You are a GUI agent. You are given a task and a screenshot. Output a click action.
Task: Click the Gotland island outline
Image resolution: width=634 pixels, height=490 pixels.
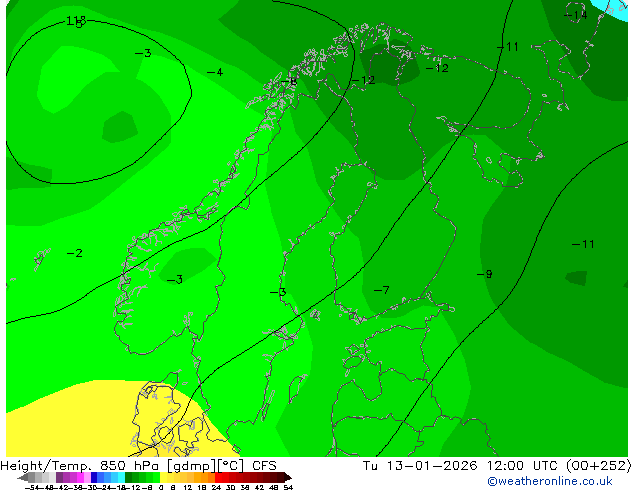tap(297, 388)
